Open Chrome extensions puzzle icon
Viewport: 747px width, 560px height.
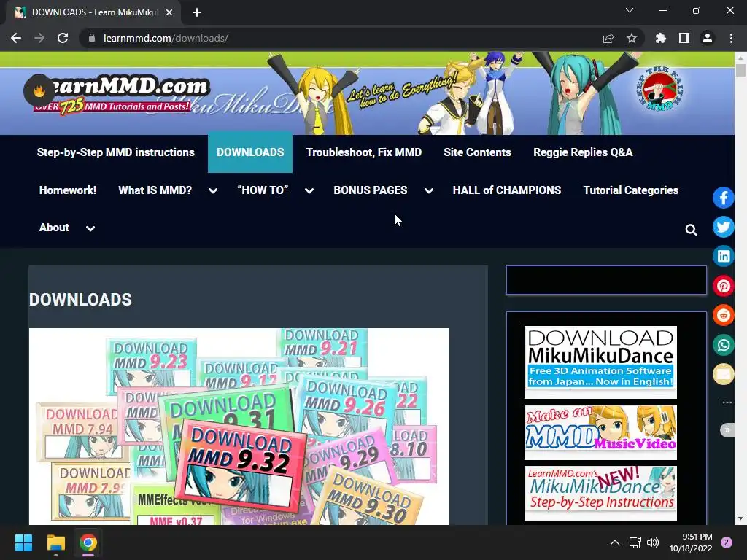point(661,38)
